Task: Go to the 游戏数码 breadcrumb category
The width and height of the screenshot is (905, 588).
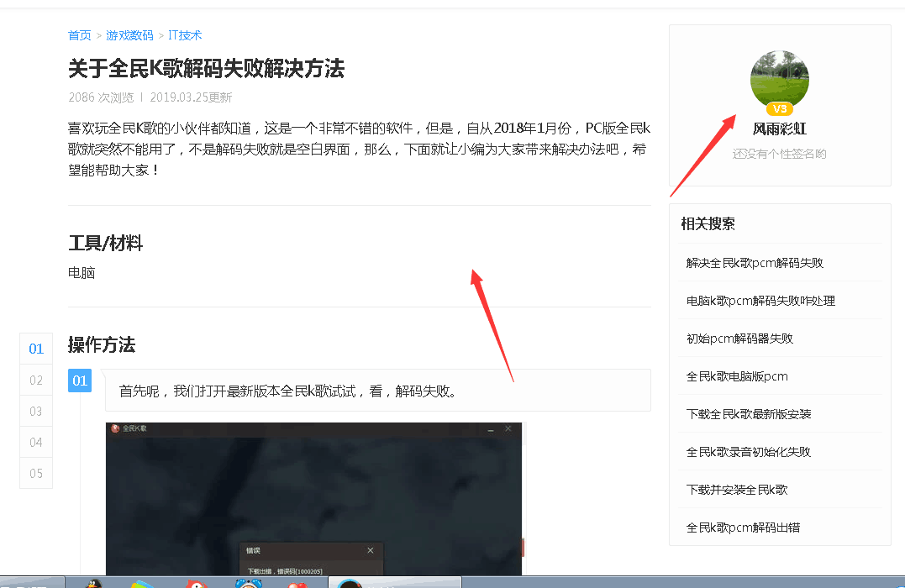Action: tap(130, 35)
